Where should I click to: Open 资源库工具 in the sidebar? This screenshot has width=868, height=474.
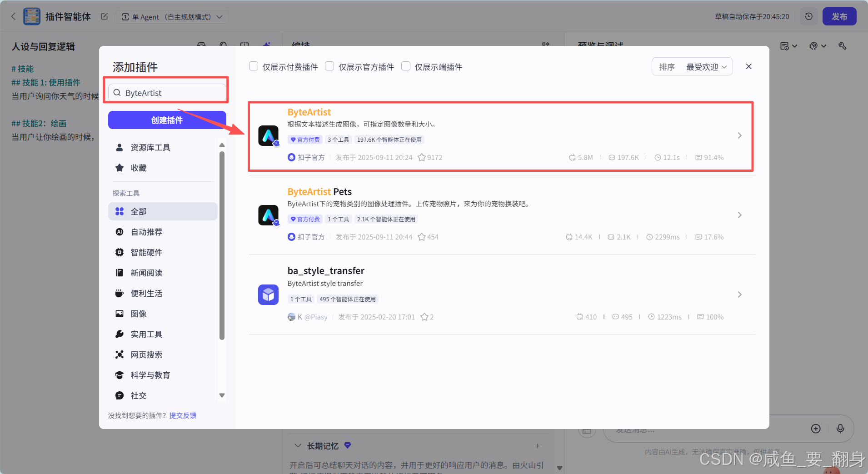pos(163,147)
